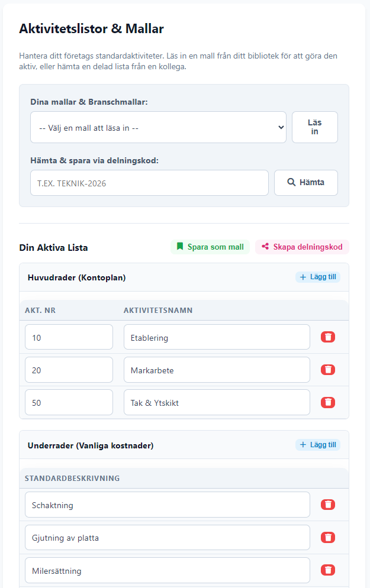Remove the Tak & Ytskikt row
This screenshot has width=370, height=588.
tap(327, 402)
